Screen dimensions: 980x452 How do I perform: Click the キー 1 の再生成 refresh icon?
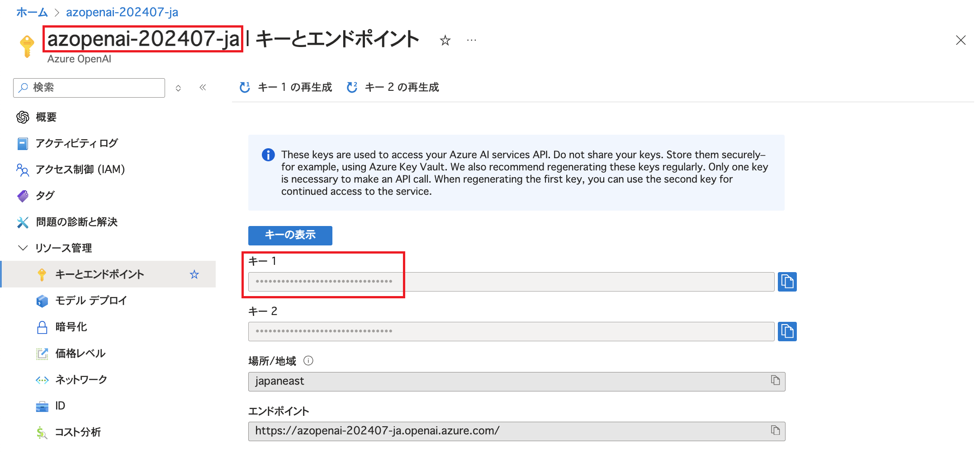click(245, 87)
